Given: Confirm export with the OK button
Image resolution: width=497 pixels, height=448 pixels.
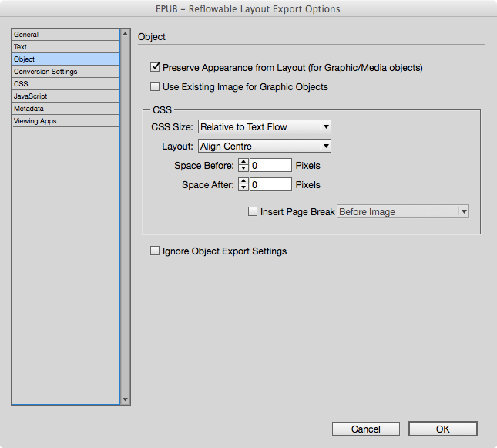Looking at the screenshot, I should pos(443,429).
